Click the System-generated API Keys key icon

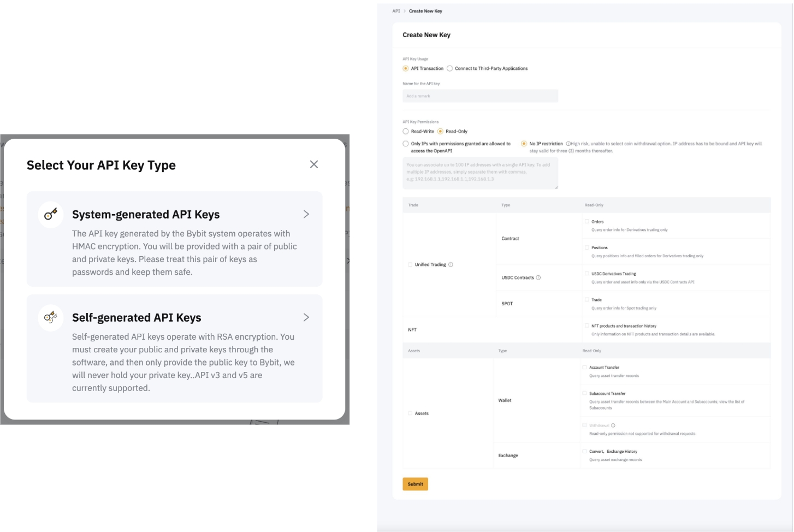(51, 214)
